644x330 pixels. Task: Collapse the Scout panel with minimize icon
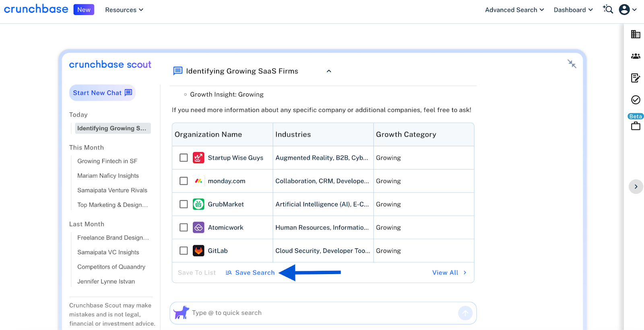click(x=572, y=64)
